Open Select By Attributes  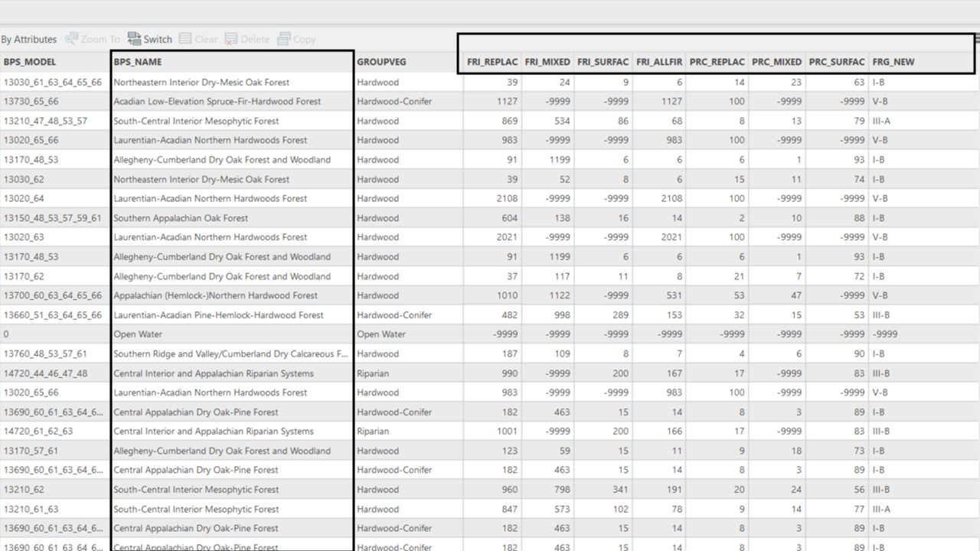click(x=28, y=39)
